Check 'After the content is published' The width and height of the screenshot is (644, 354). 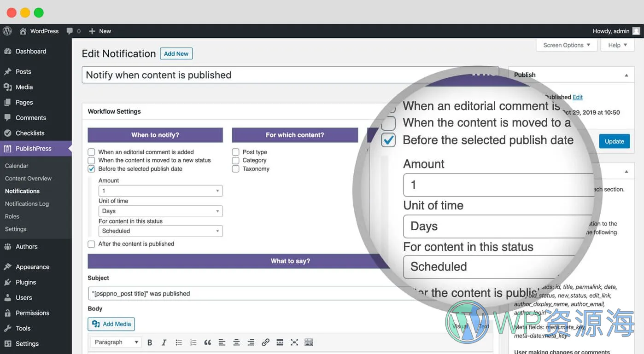91,244
